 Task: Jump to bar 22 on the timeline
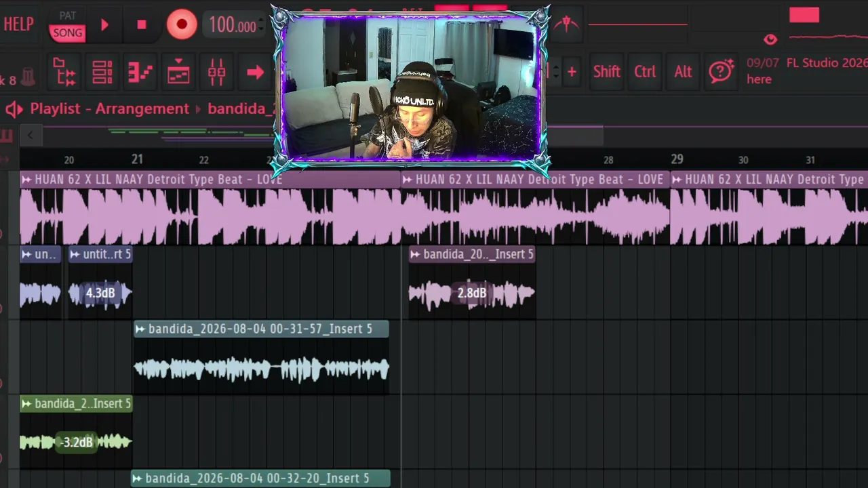[x=203, y=160]
